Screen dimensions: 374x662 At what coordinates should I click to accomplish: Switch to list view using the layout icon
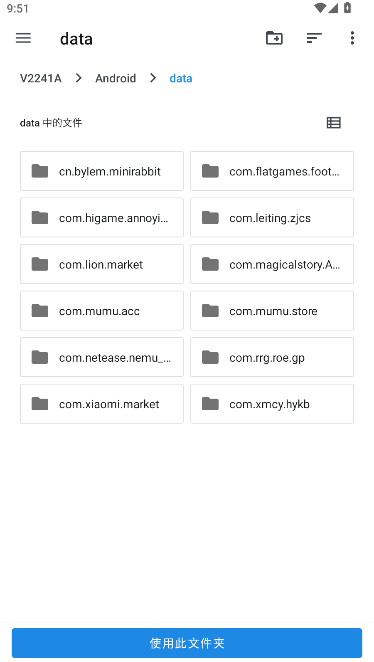pos(333,123)
